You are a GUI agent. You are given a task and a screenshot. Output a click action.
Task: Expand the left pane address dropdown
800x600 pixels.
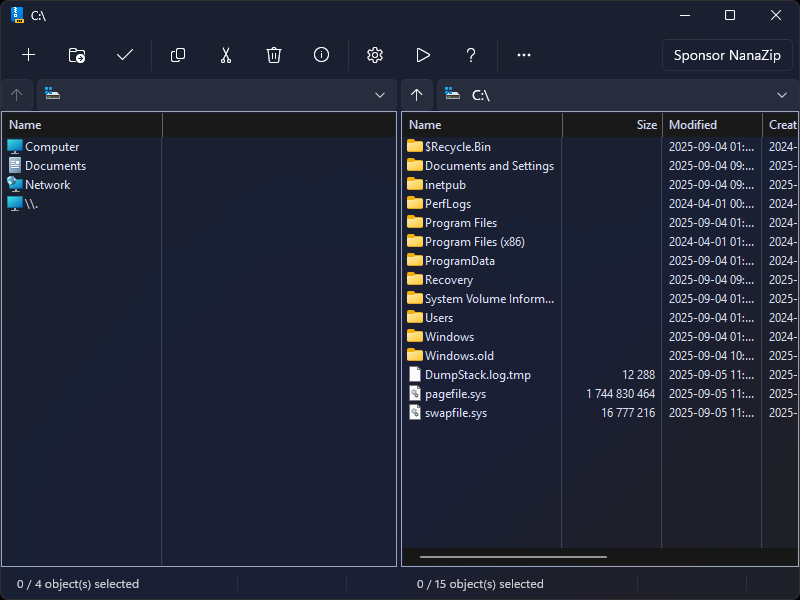tap(380, 95)
